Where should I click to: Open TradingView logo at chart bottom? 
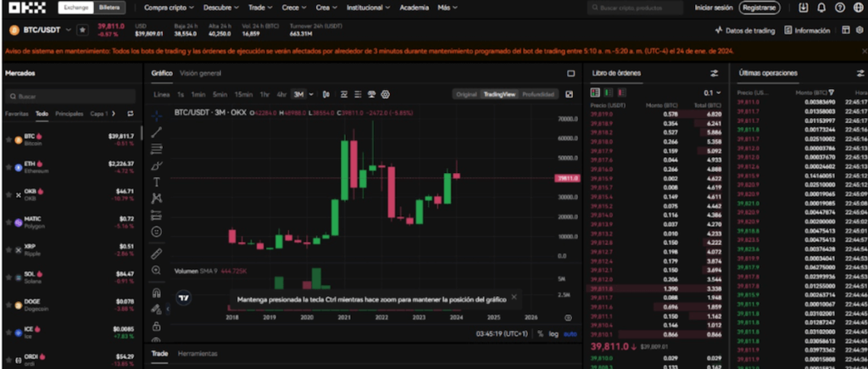point(184,298)
